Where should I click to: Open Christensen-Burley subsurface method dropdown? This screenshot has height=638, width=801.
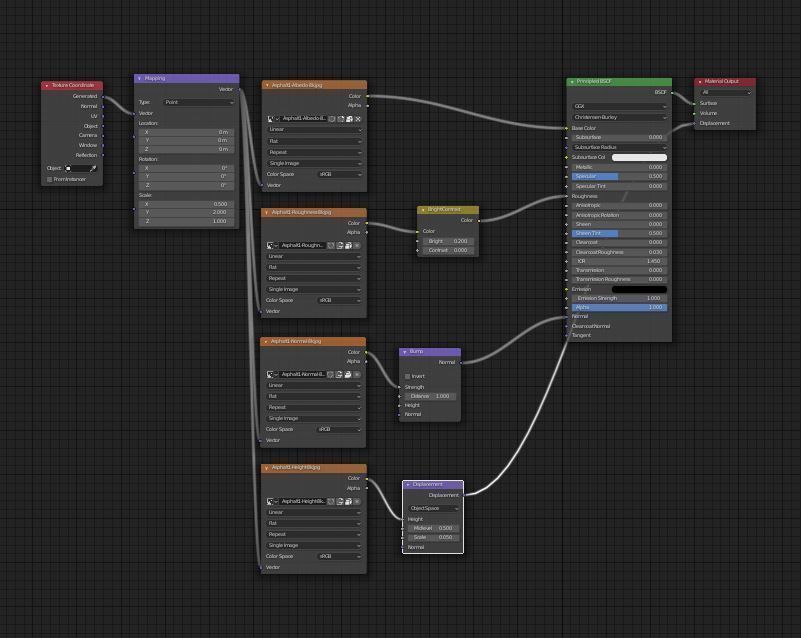coord(620,117)
